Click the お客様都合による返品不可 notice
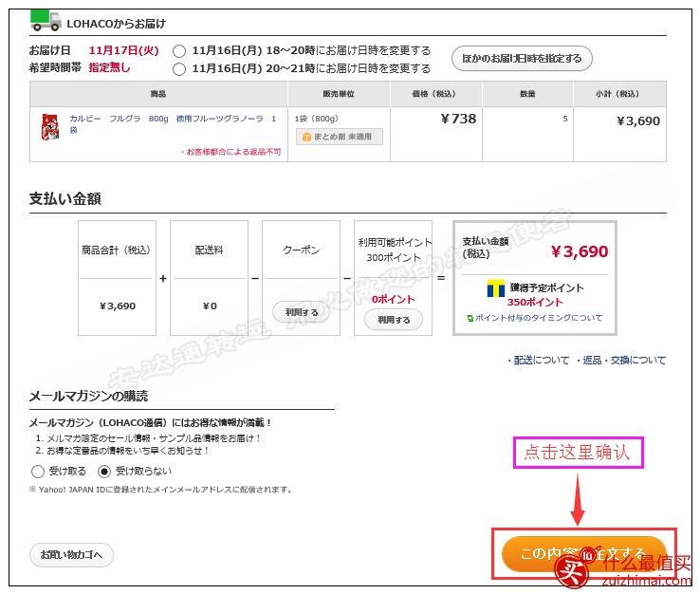Image resolution: width=700 pixels, height=594 pixels. [230, 152]
